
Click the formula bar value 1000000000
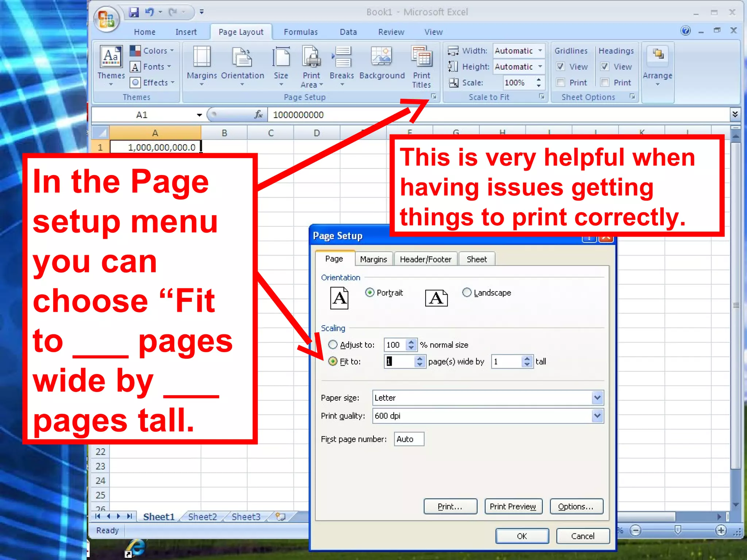point(298,115)
